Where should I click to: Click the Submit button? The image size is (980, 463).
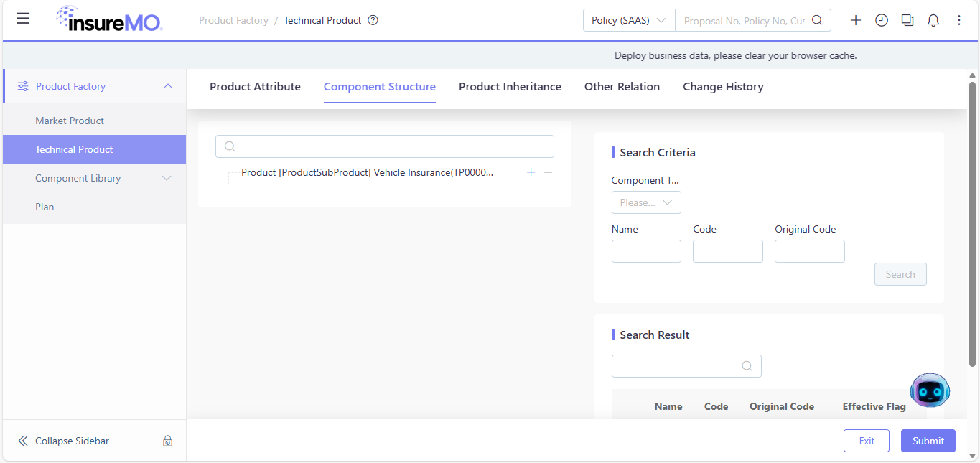point(928,441)
